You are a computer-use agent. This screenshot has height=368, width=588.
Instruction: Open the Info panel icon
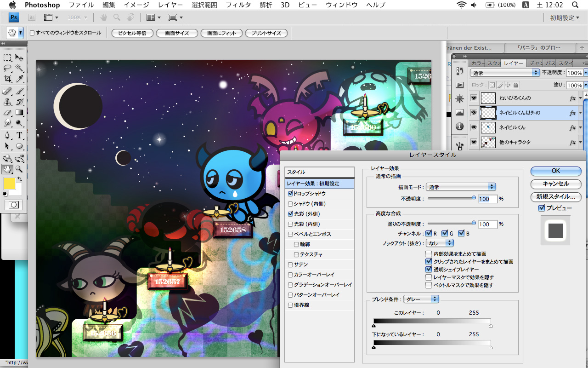[459, 126]
